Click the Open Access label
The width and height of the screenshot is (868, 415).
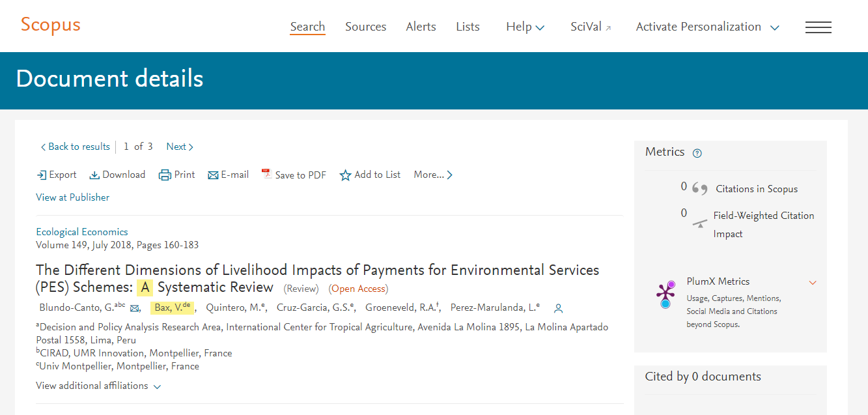(359, 289)
